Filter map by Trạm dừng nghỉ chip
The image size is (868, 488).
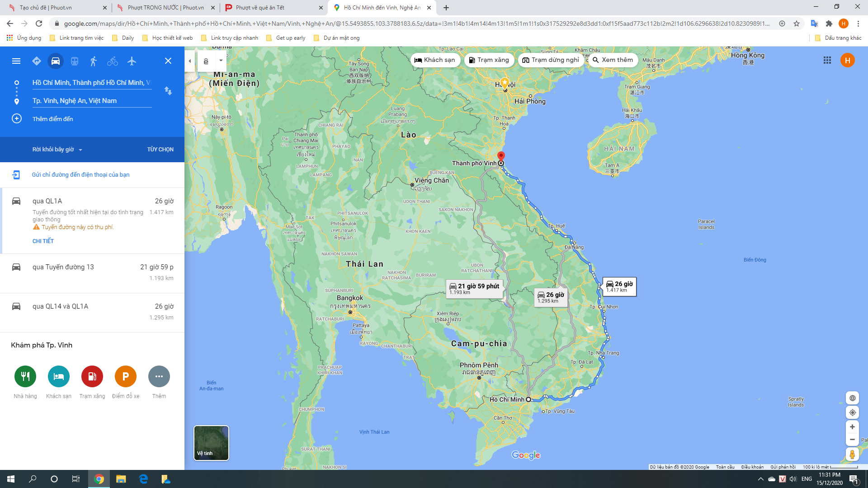coord(551,60)
